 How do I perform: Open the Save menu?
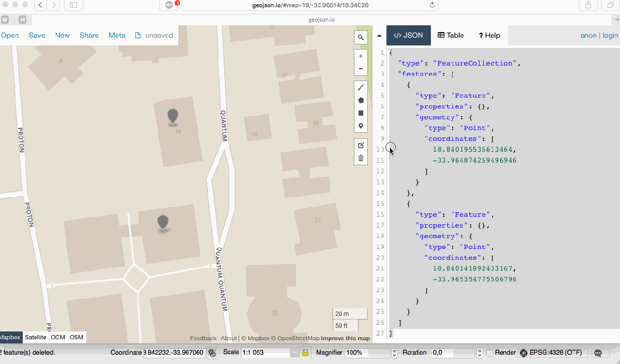click(x=37, y=36)
